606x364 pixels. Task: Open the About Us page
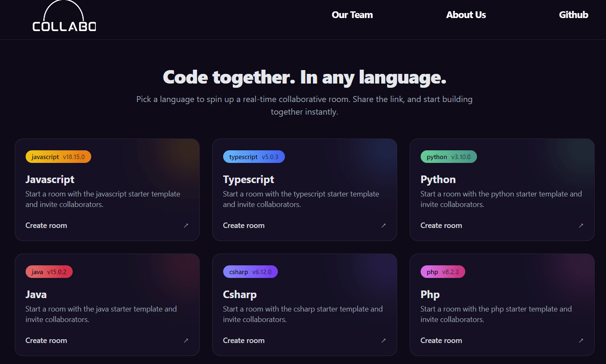[466, 15]
